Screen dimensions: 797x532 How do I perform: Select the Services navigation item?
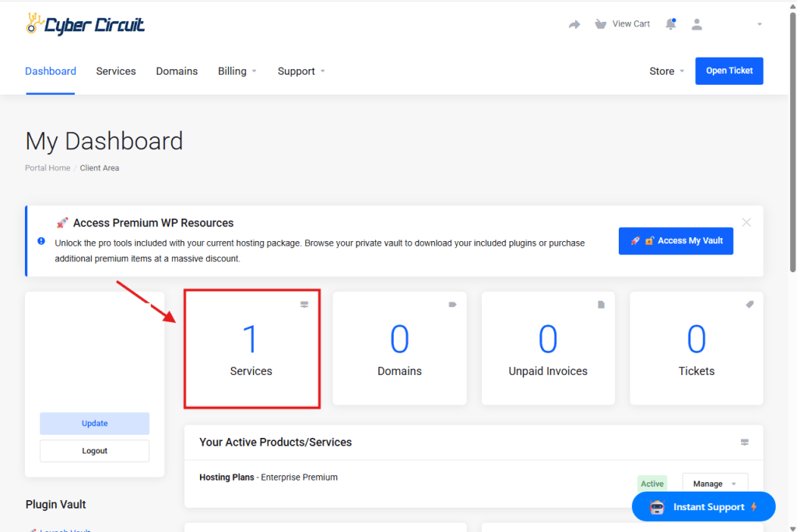(x=116, y=72)
